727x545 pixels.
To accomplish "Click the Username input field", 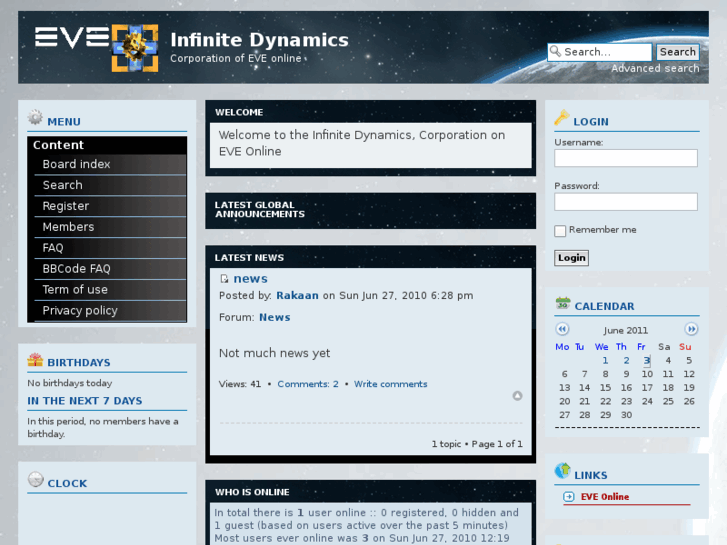I will [x=625, y=158].
